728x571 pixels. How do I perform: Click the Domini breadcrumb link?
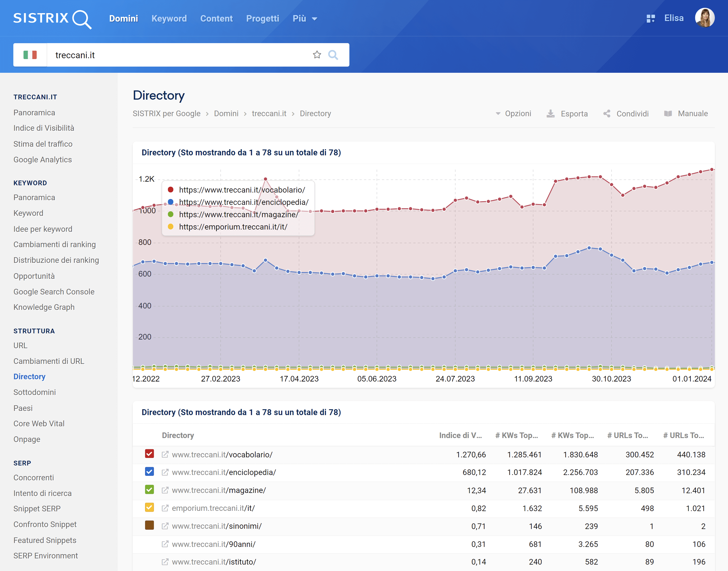click(x=226, y=114)
